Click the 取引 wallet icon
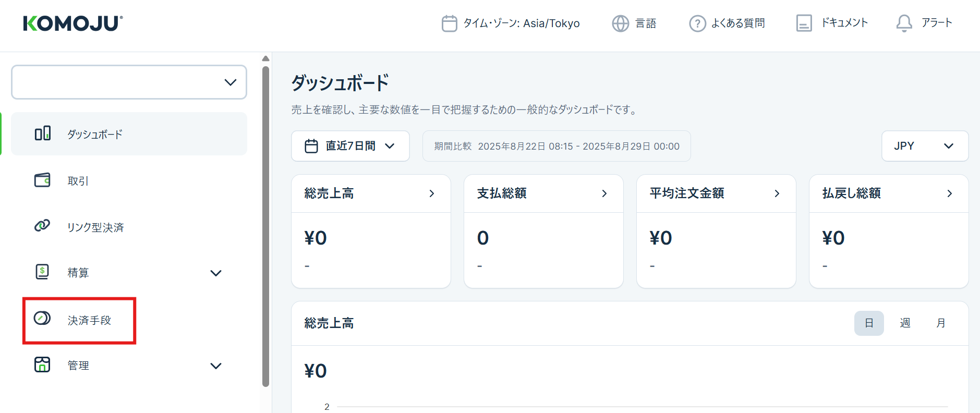Viewport: 980px width, 413px height. [42, 180]
